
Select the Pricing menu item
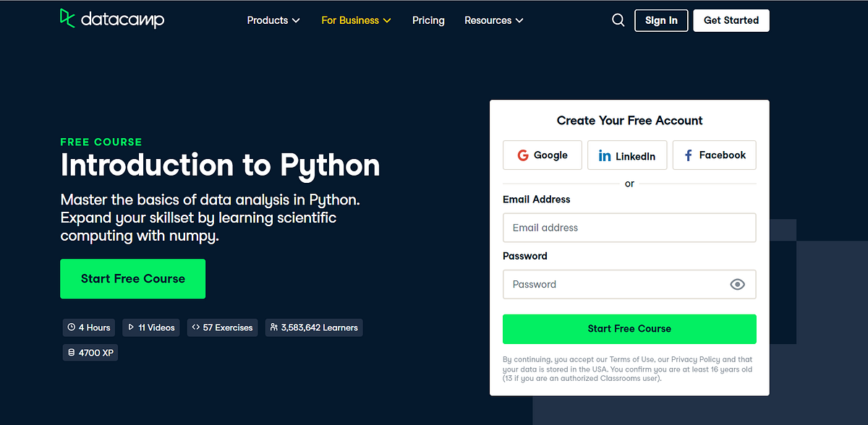428,20
